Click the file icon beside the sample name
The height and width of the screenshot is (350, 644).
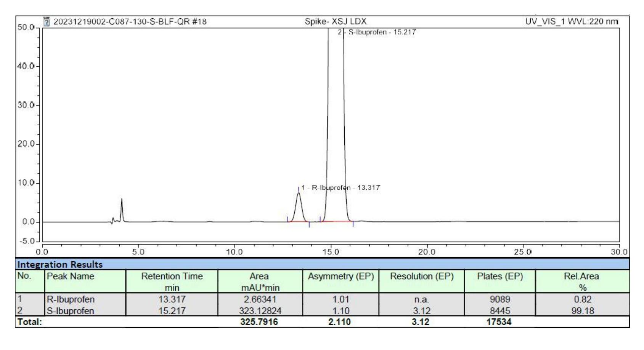(47, 21)
